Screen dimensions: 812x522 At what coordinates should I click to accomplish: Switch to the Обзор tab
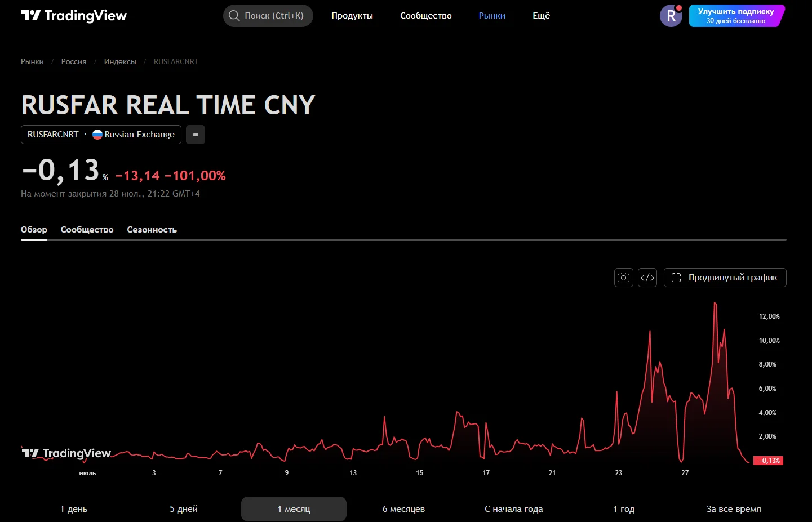pyautogui.click(x=34, y=230)
